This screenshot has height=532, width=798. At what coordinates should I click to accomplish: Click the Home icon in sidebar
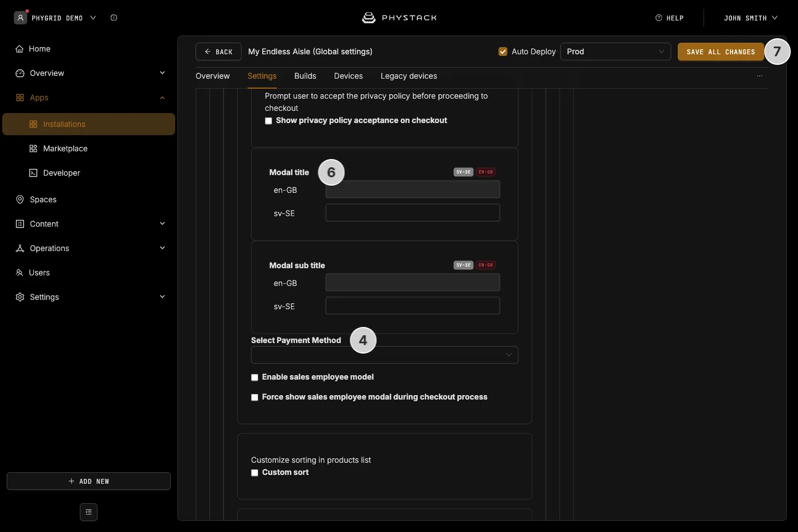[19, 49]
